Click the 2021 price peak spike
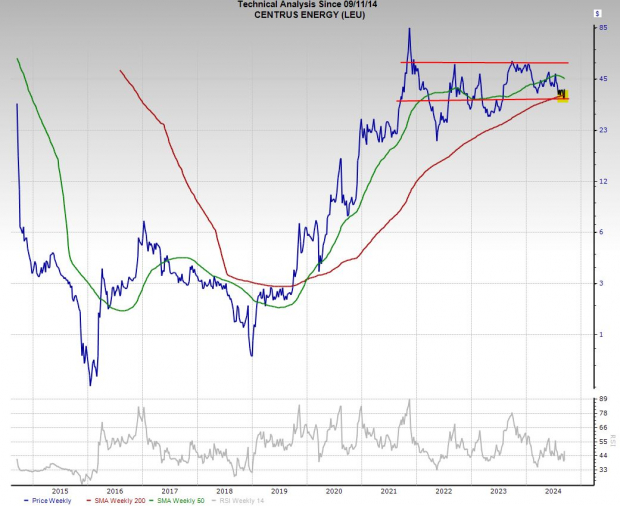 click(409, 30)
